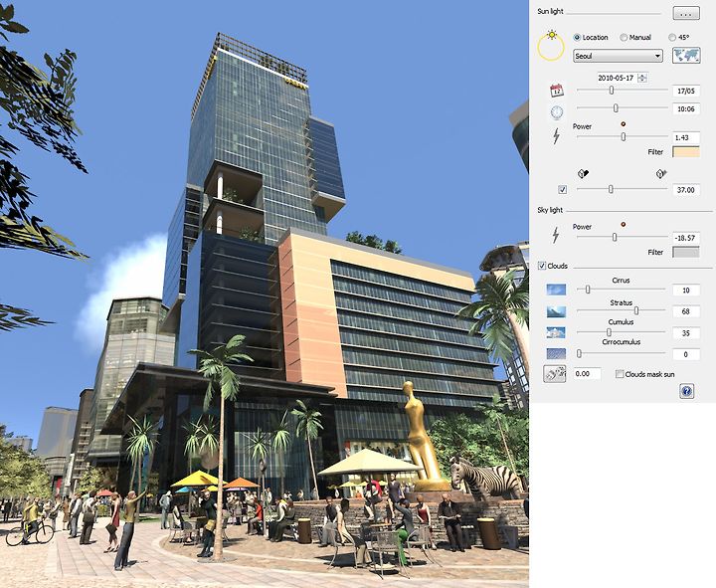Click the Sun light Filter color swatch
This screenshot has height=588, width=716.
[686, 152]
